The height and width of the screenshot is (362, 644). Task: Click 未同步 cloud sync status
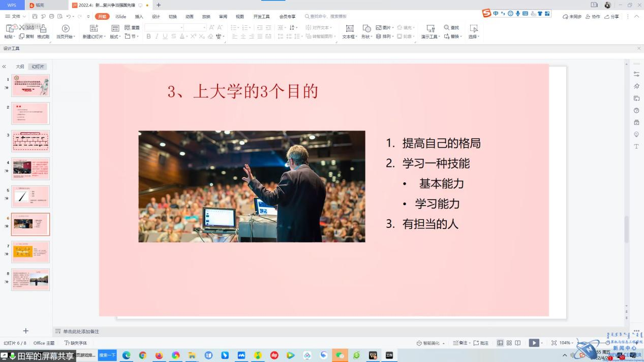point(572,17)
